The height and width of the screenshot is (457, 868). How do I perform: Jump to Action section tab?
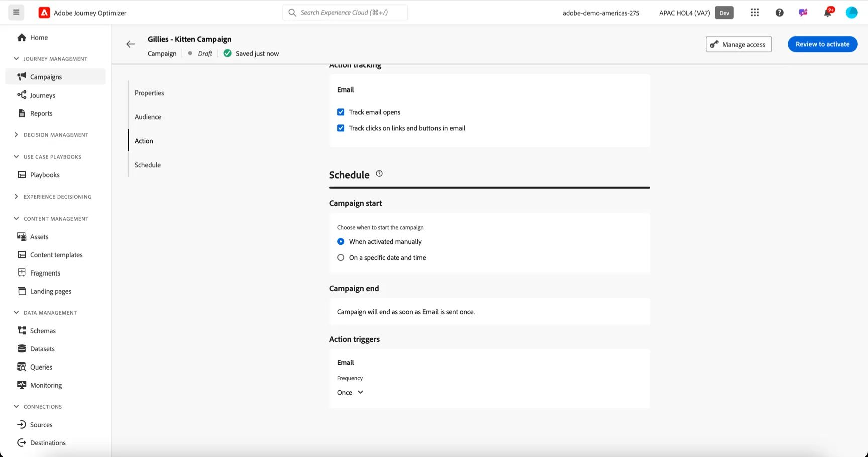[x=144, y=141]
